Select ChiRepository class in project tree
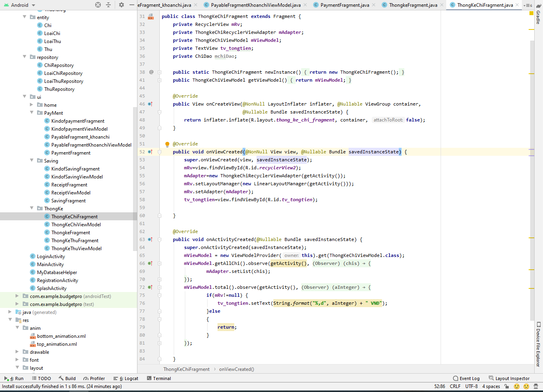Viewport: 543px width, 392px height. [59, 65]
